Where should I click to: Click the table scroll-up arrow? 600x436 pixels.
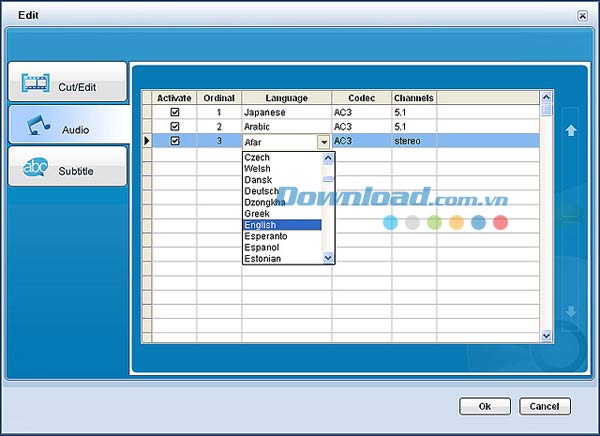point(546,98)
